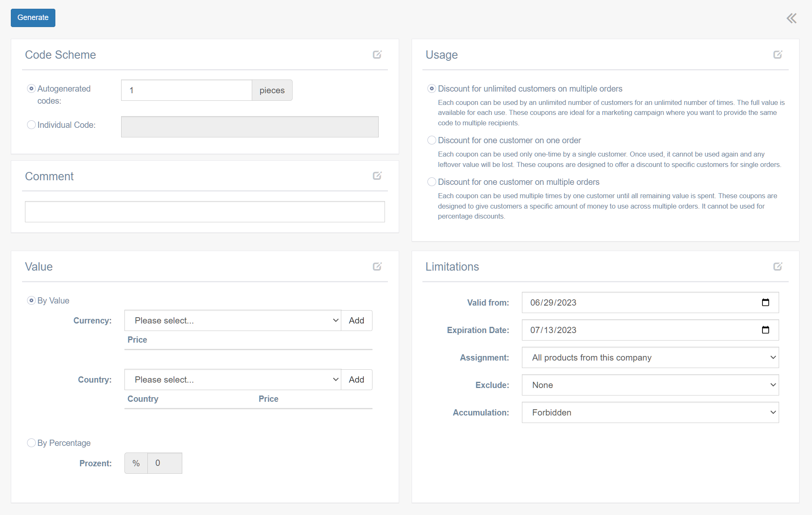This screenshot has height=515, width=812.
Task: Click edit icon in Usage panel
Action: pyautogui.click(x=777, y=55)
